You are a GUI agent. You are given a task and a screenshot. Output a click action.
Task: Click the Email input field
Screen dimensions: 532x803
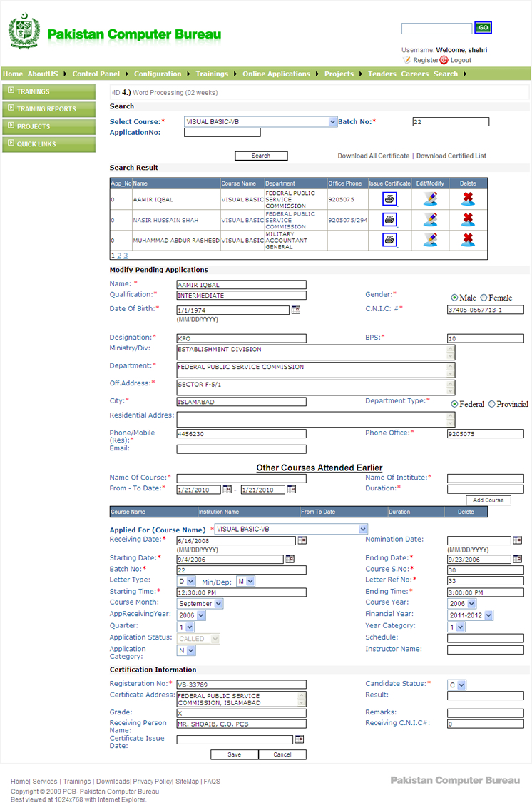[242, 449]
